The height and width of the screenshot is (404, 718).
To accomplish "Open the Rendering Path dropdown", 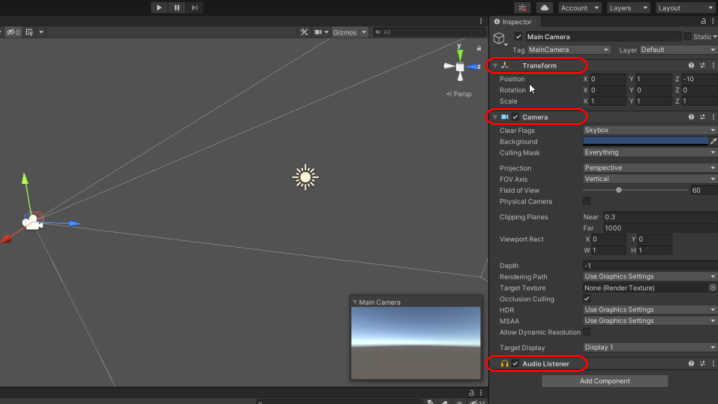I will pyautogui.click(x=650, y=276).
